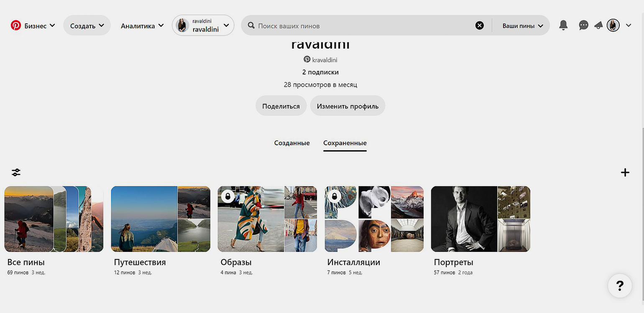Click the 28 просмотров в месяц text
The width and height of the screenshot is (644, 313).
click(x=320, y=85)
